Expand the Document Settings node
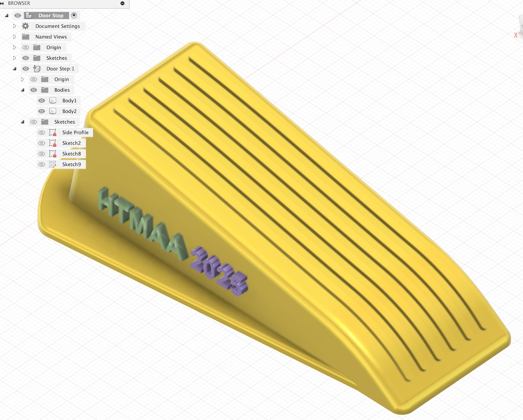 [x=14, y=26]
